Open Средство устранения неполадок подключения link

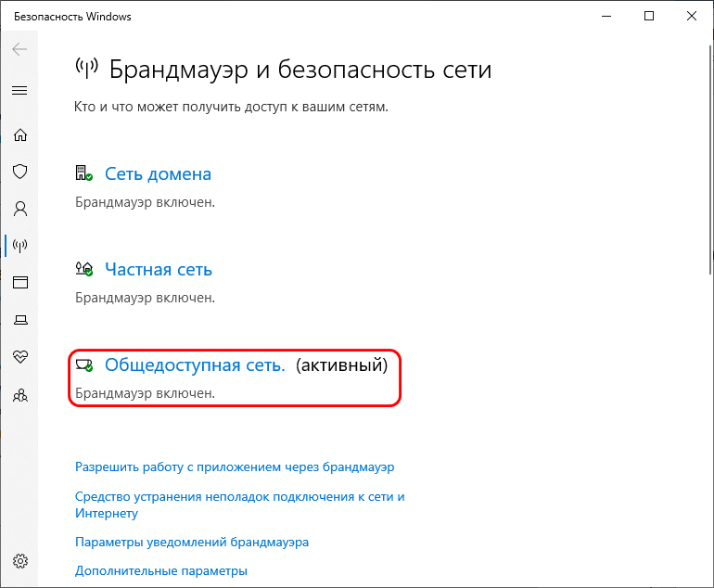point(239,505)
